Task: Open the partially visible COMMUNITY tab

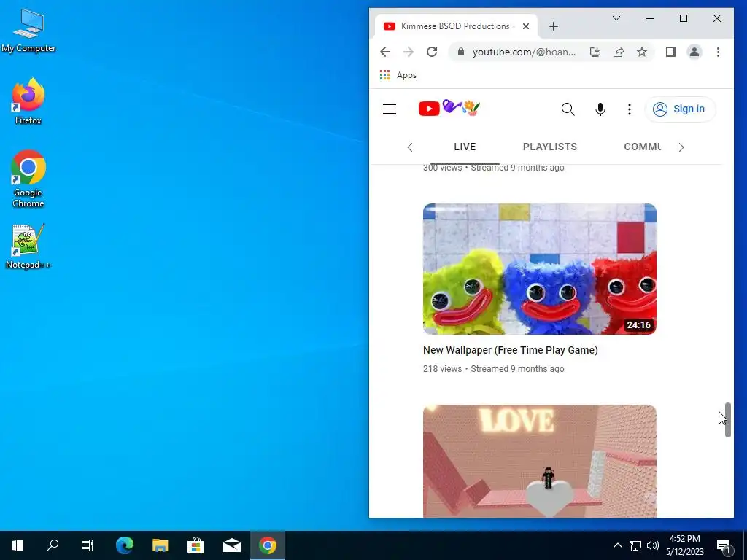Action: pos(642,147)
